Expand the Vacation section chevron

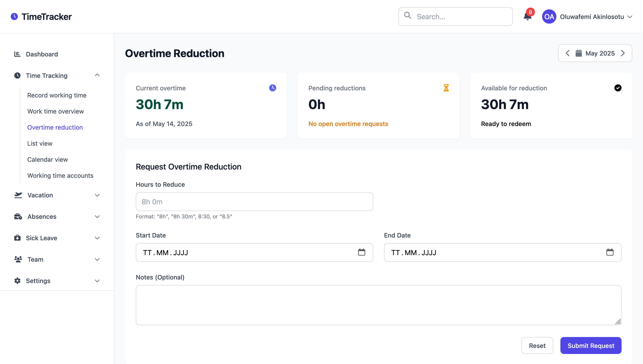(x=97, y=195)
